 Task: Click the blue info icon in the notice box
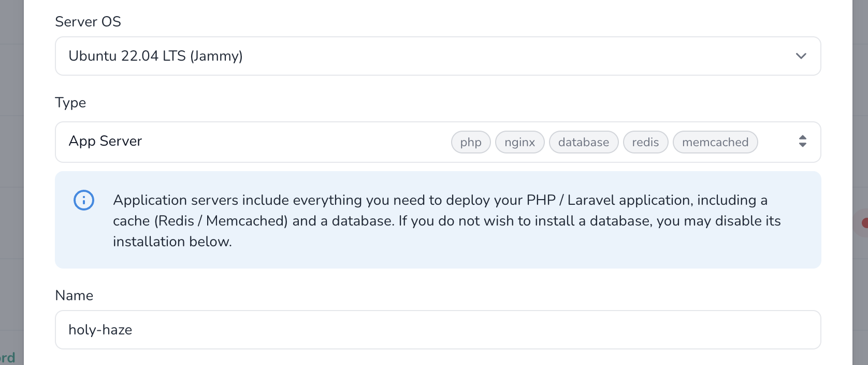pyautogui.click(x=84, y=200)
